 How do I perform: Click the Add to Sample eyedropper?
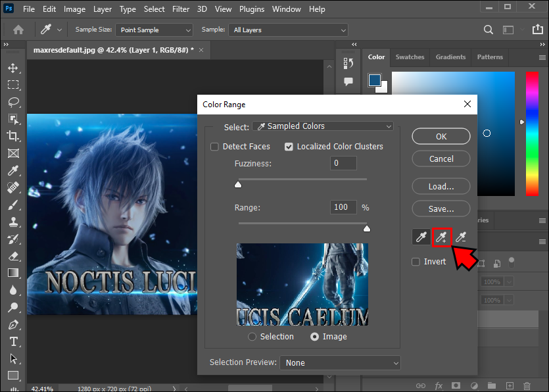tap(442, 237)
